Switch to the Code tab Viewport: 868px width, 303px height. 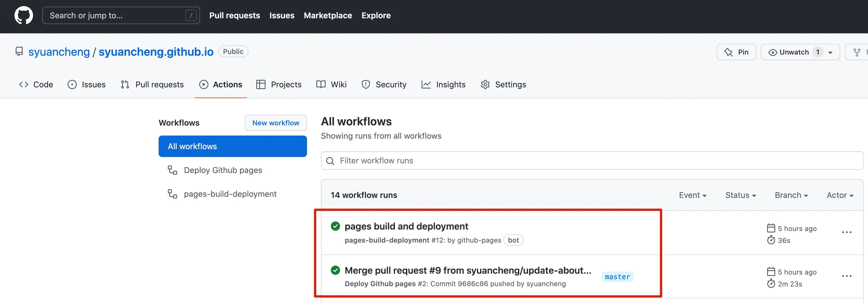tap(36, 84)
